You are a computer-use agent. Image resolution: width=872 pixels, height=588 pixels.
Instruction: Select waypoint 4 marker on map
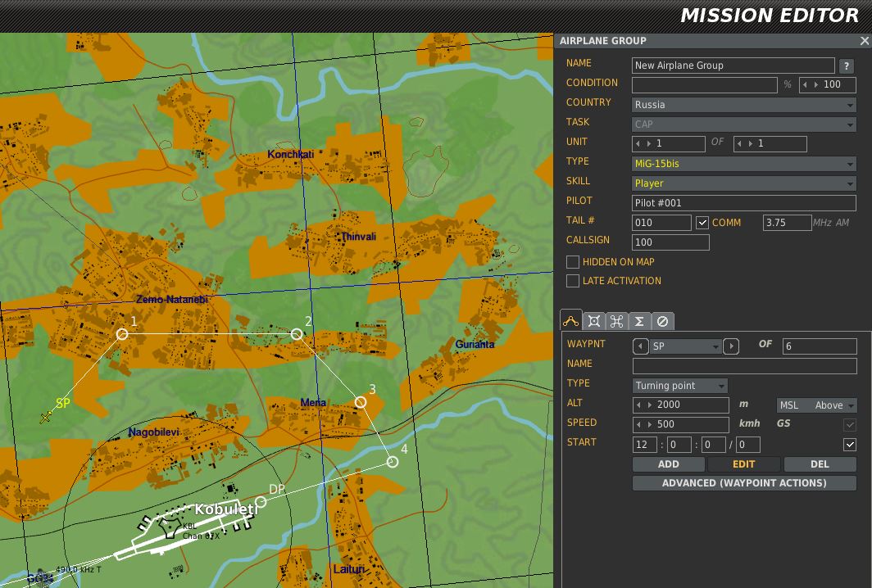click(x=393, y=462)
